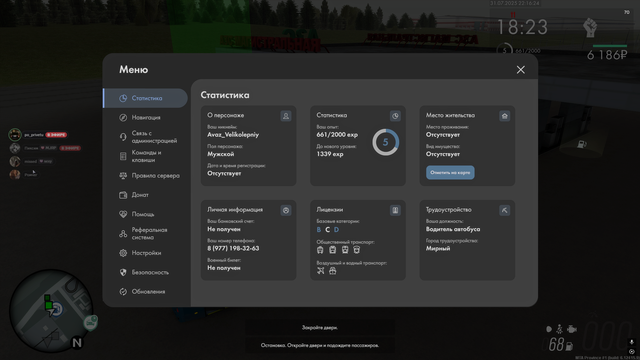Viewport: 640px width, 360px height.
Task: Click the phone number 8 (977) 198-32-63
Action: 233,249
